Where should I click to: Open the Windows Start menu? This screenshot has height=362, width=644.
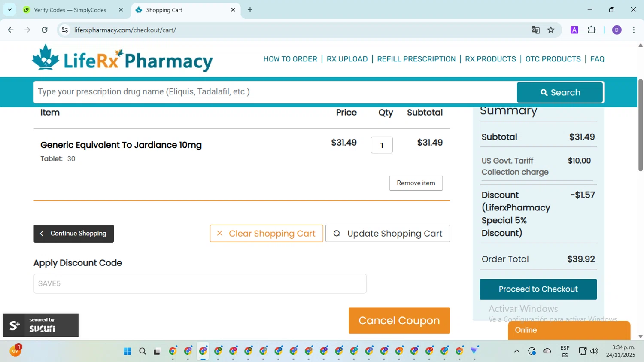(x=128, y=351)
